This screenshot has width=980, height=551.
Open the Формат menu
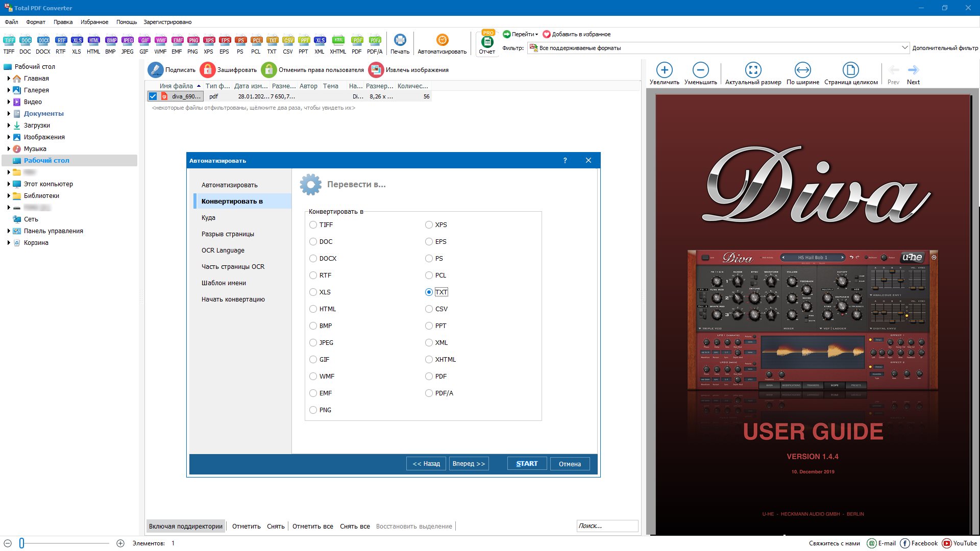click(x=36, y=22)
